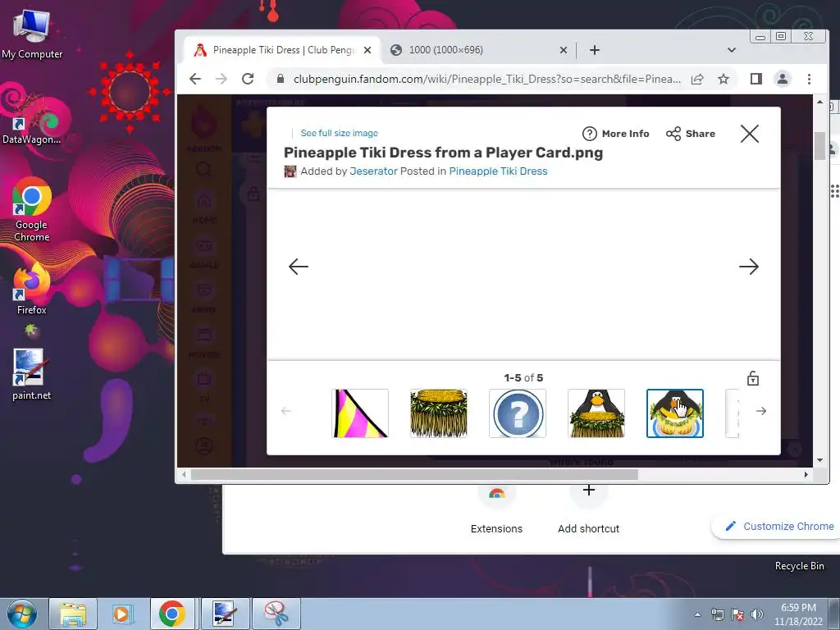This screenshot has width=840, height=630.
Task: Click the share page icon in the address bar
Action: click(697, 80)
